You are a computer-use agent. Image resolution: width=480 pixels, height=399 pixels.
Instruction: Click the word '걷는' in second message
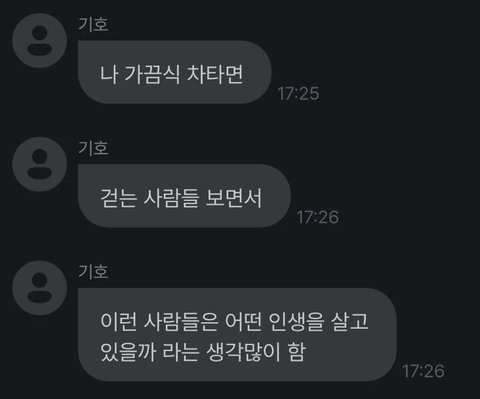[118, 198]
